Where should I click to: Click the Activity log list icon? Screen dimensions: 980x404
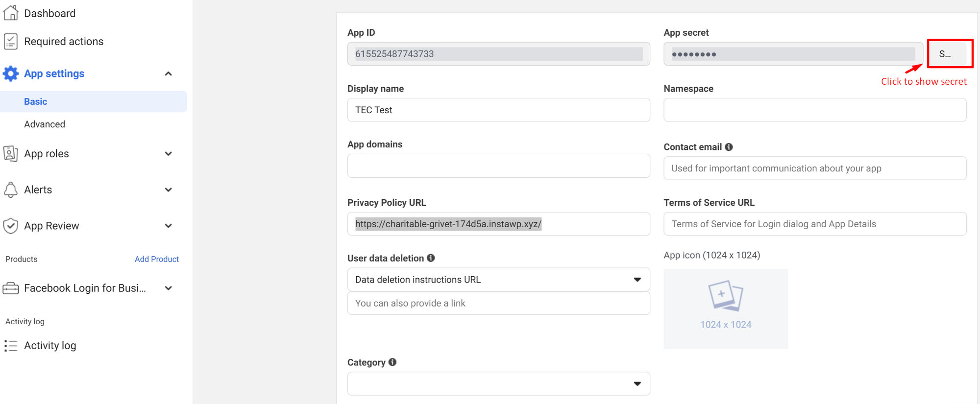(x=11, y=346)
